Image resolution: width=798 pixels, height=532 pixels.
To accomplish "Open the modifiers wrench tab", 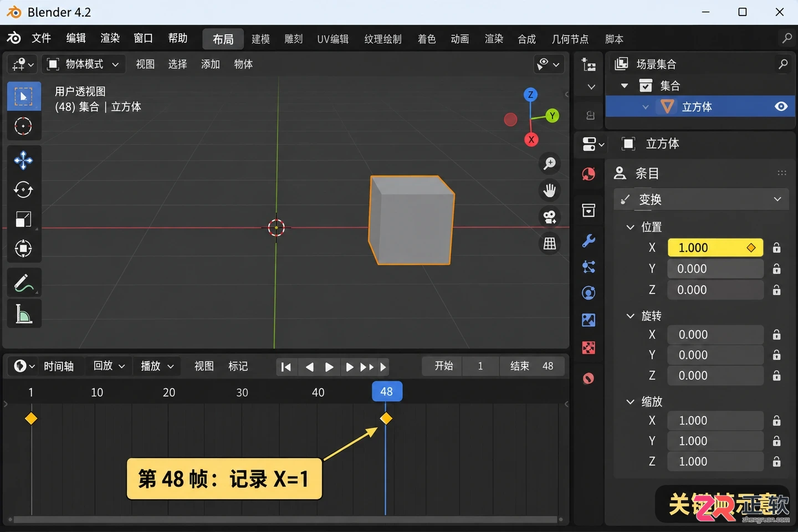I will coord(589,240).
